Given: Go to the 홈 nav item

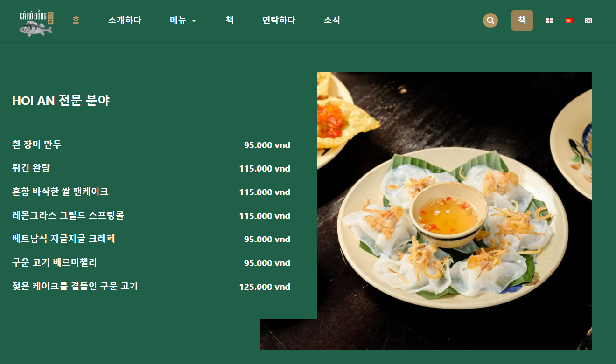Looking at the screenshot, I should point(76,21).
